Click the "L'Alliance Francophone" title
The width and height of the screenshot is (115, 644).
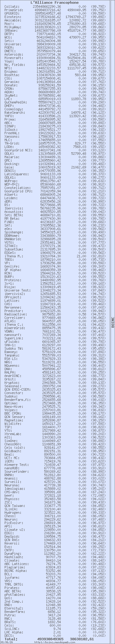[x=55, y=2]
